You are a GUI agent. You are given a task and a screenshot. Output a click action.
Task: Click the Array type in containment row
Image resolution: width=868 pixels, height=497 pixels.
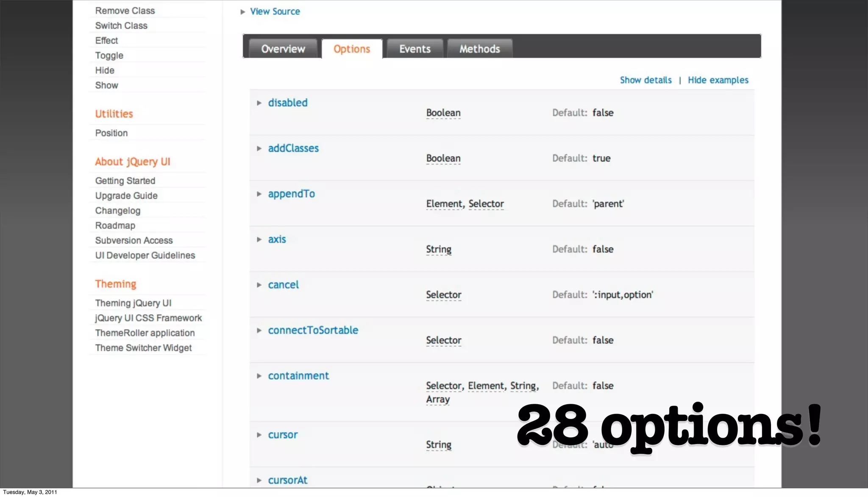pyautogui.click(x=438, y=399)
